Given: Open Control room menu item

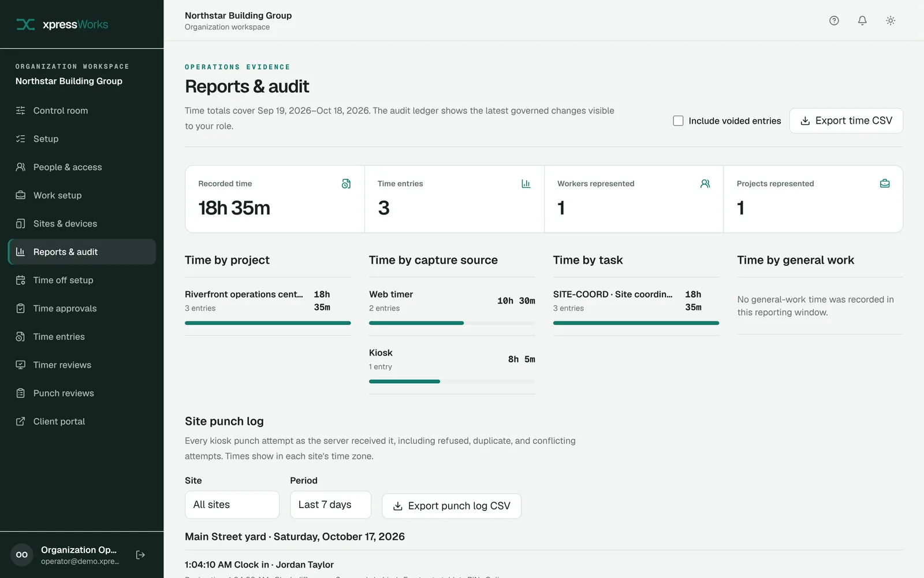Looking at the screenshot, I should (82, 110).
